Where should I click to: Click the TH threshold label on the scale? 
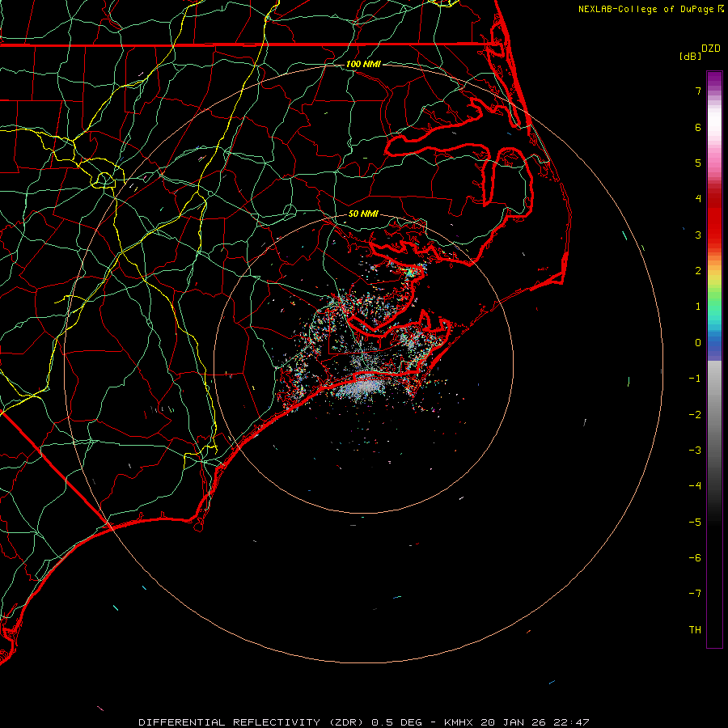[x=695, y=630]
